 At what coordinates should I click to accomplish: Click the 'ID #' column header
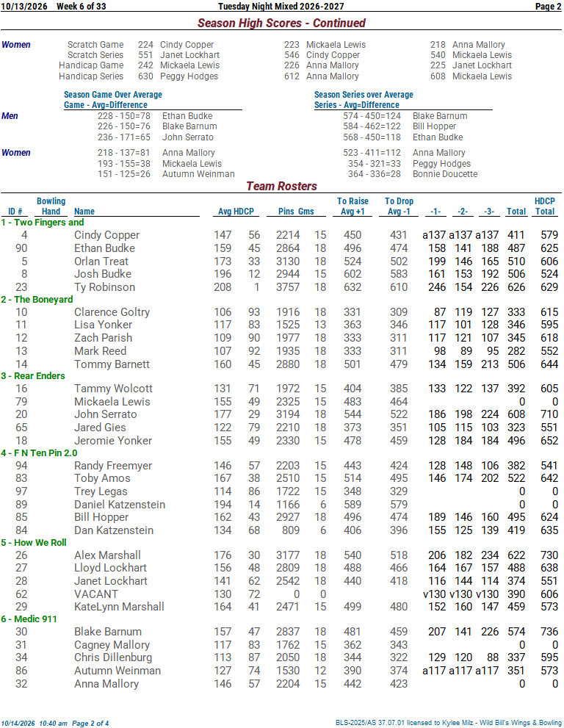coord(15,212)
